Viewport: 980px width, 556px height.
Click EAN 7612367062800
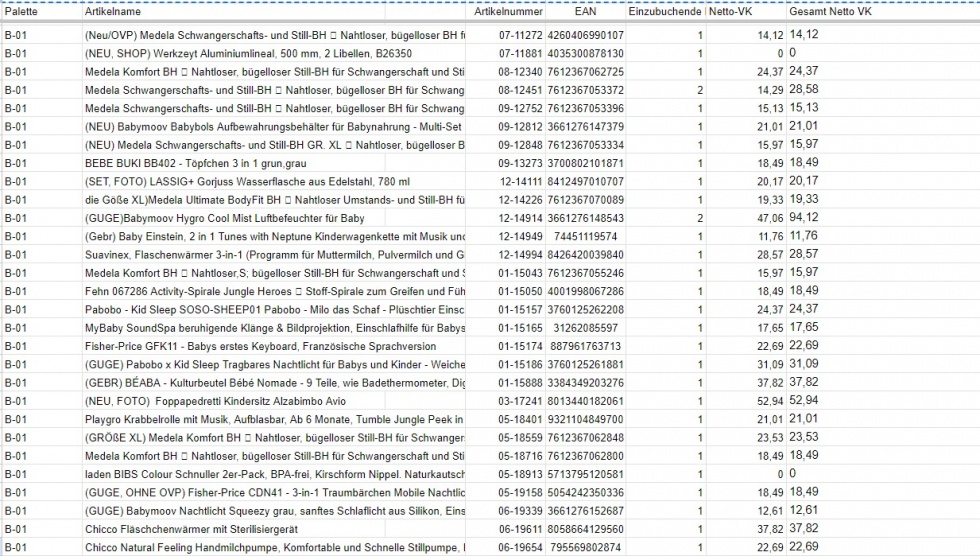coord(585,456)
